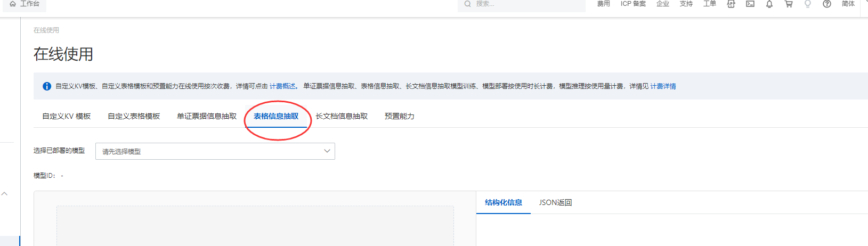Switch to 长文档信息抽取 tab
868x246 pixels.
pyautogui.click(x=342, y=116)
